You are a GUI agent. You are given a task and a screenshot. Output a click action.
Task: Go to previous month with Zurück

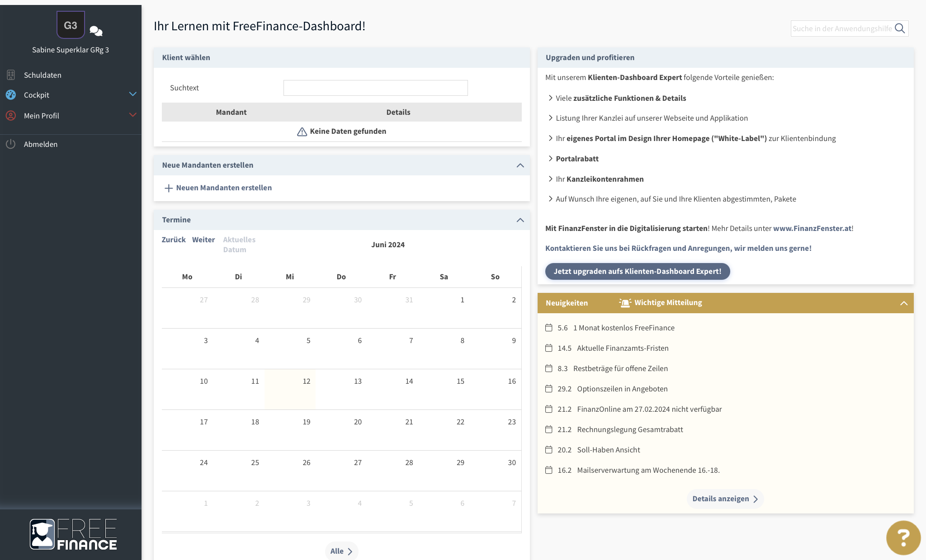(174, 240)
